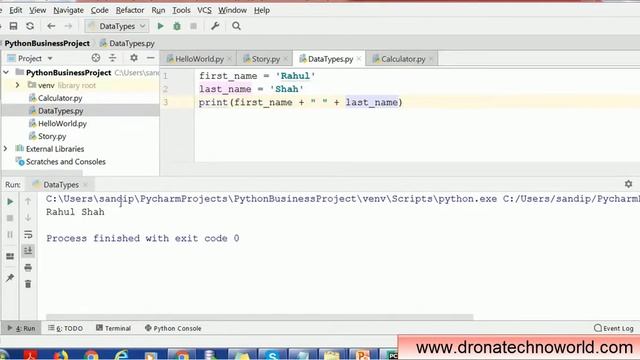The width and height of the screenshot is (640, 360).
Task: Clear console with the trash icon
Action: point(28,284)
